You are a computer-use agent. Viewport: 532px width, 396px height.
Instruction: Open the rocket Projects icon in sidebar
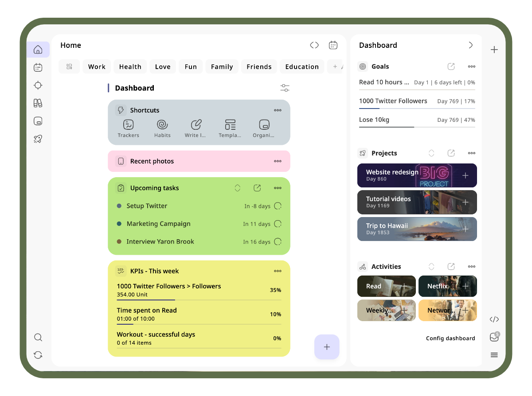pyautogui.click(x=38, y=139)
